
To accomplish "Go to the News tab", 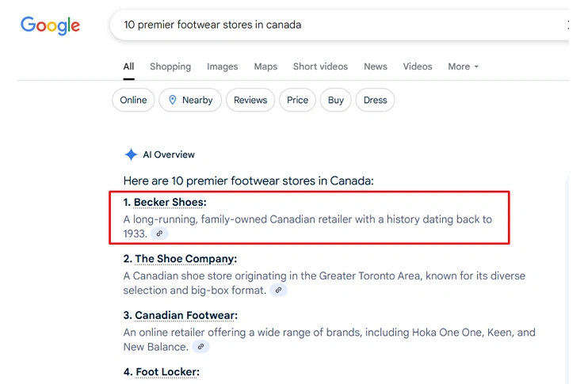I will [376, 67].
